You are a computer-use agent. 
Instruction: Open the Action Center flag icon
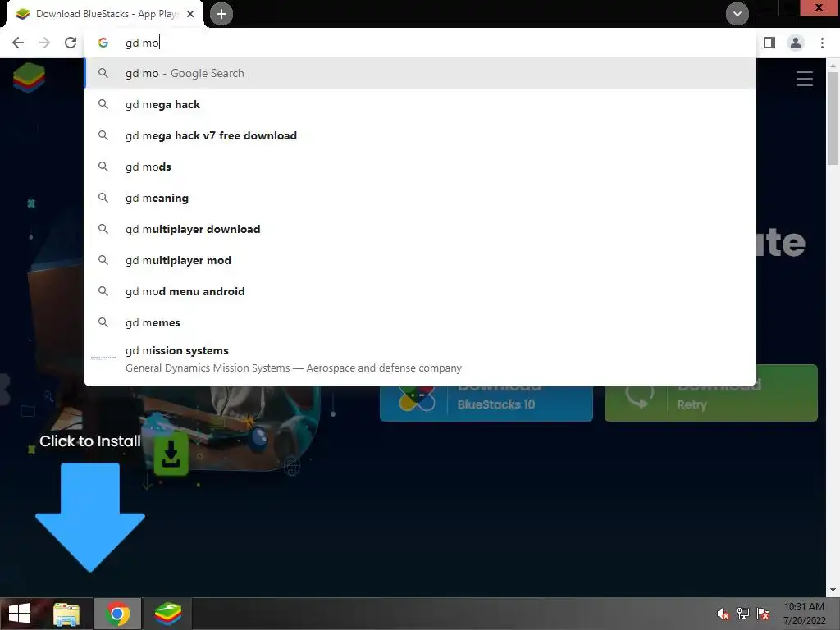(x=762, y=614)
